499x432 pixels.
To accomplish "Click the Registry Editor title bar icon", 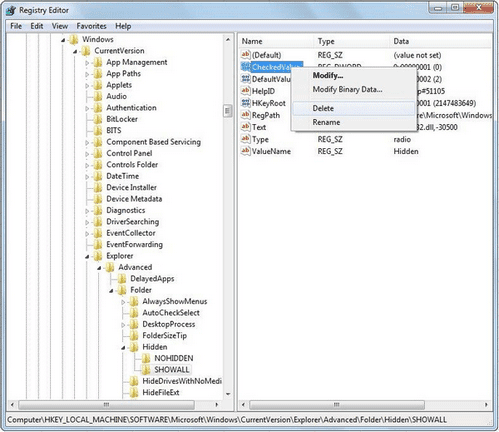I will click(x=11, y=11).
